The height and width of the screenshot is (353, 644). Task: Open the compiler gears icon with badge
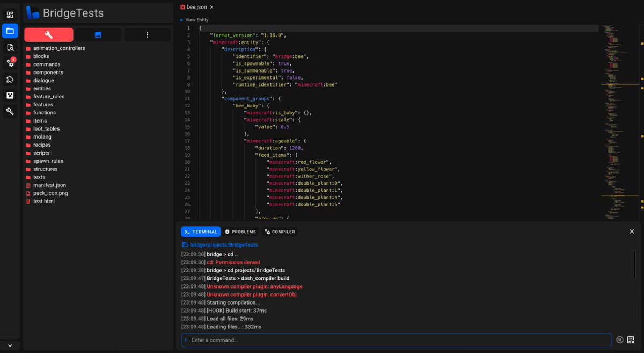pos(10,63)
